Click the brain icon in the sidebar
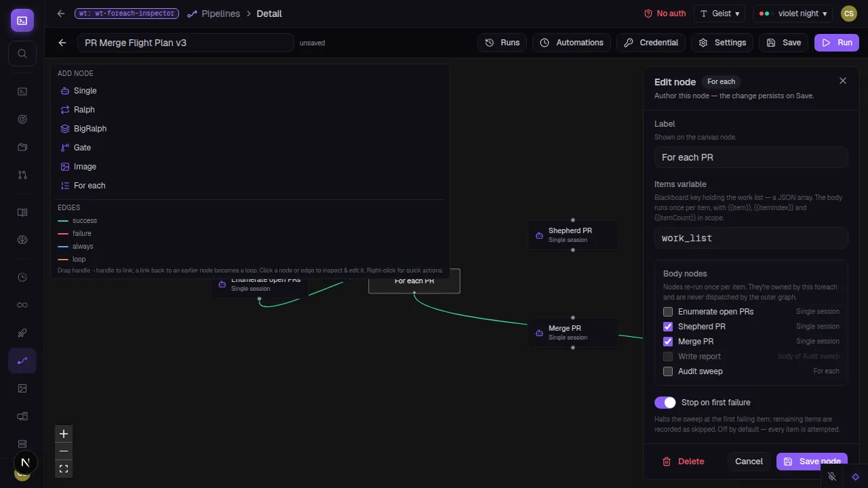This screenshot has height=488, width=868. (x=22, y=240)
